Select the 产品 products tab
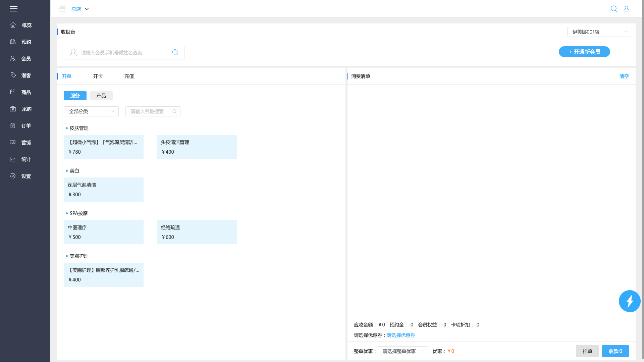644x362 pixels. (x=101, y=96)
